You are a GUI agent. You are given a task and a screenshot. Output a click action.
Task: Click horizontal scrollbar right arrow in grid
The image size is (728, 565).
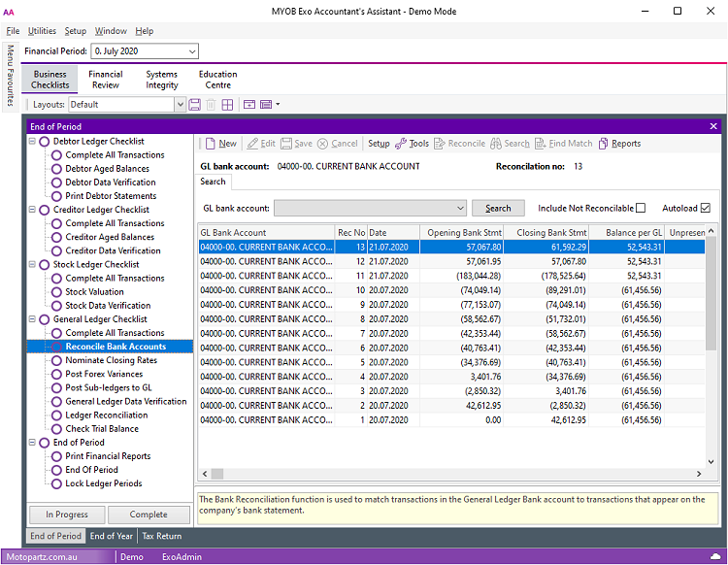699,474
